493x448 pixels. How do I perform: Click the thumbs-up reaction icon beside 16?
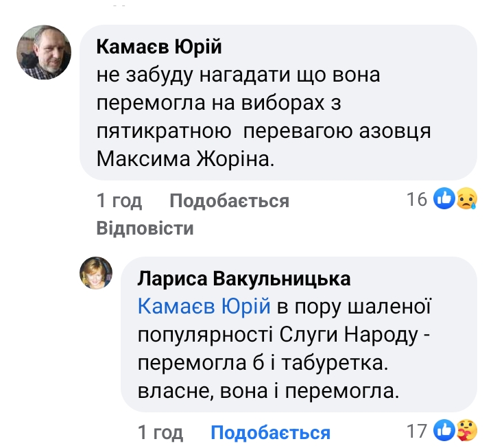tap(445, 200)
